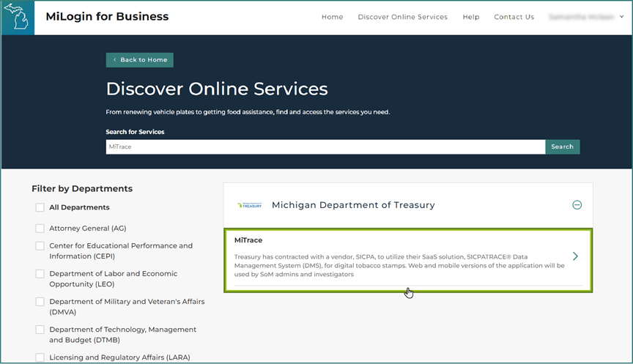Select the Military and Veteran's Affairs checkbox
The width and height of the screenshot is (633, 364).
coord(40,302)
